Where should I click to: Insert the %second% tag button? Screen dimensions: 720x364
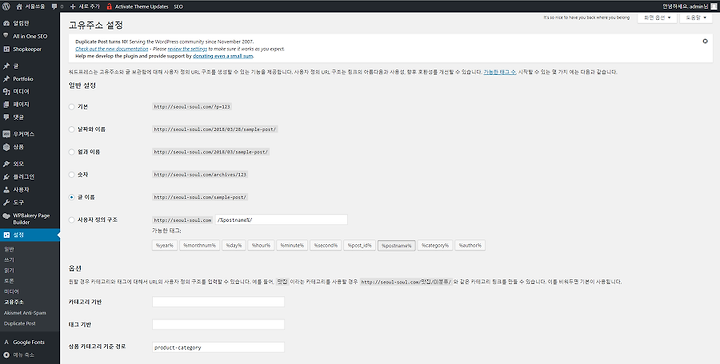(326, 246)
